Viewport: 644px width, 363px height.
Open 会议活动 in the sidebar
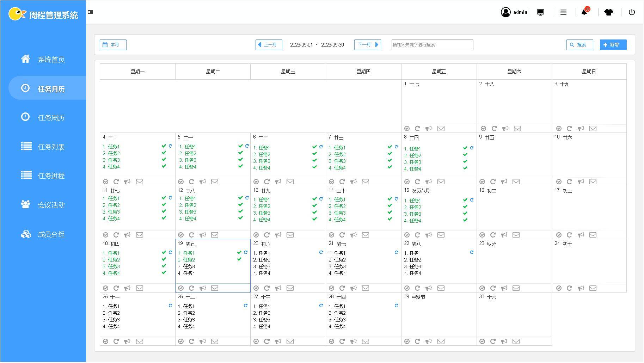(x=51, y=205)
